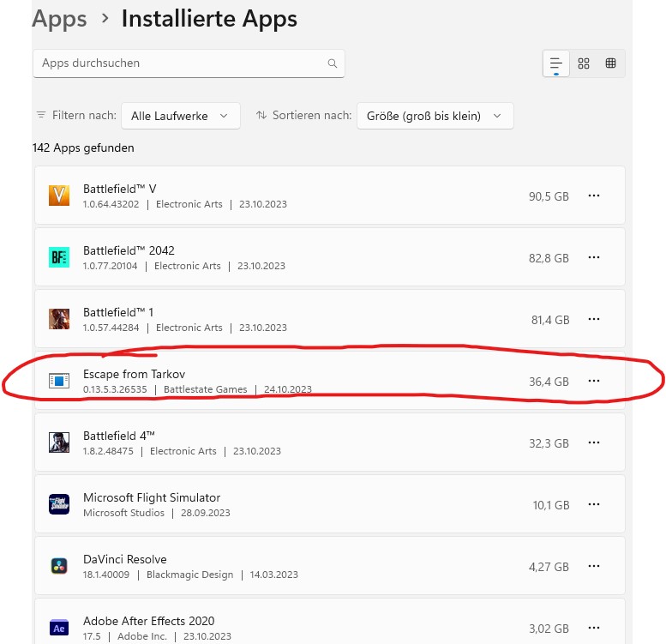Click the search magnifier icon

tap(333, 63)
